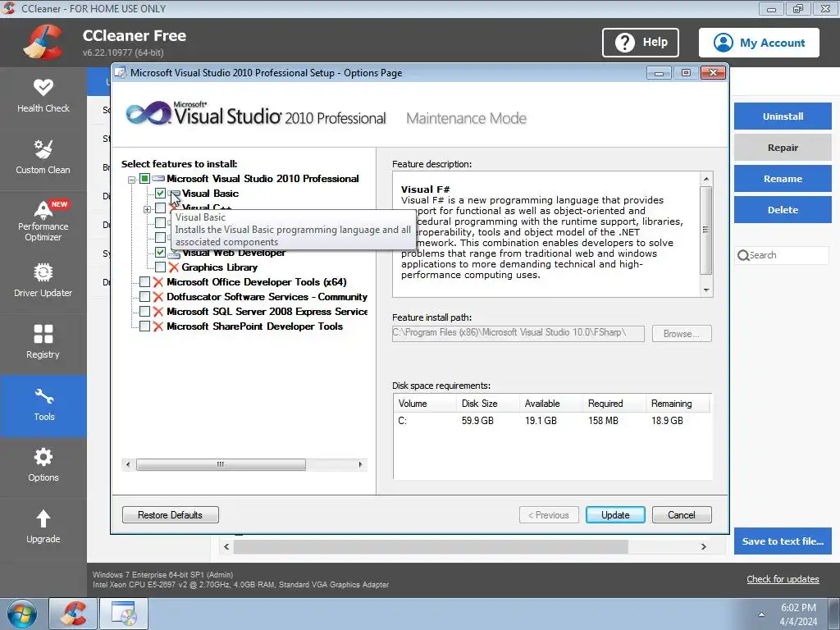Open Health Check in the CCleaner sidebar
840x630 pixels.
click(x=43, y=97)
